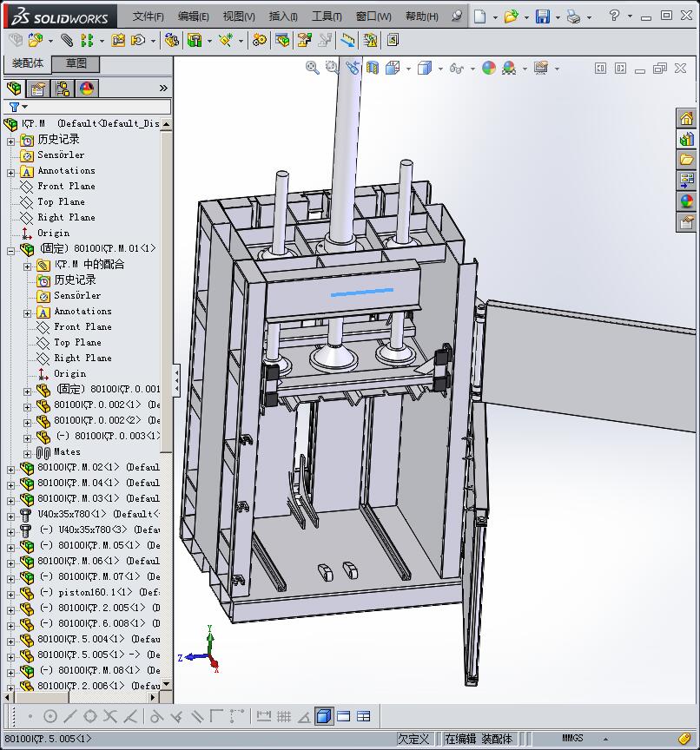
Task: Open Appearances task pane color ball icon
Action: [x=686, y=201]
